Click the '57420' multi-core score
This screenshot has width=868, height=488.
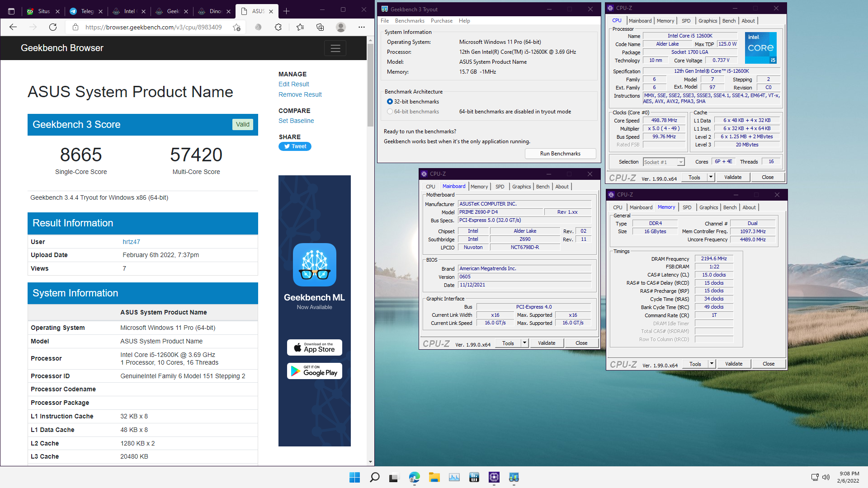[x=196, y=155]
